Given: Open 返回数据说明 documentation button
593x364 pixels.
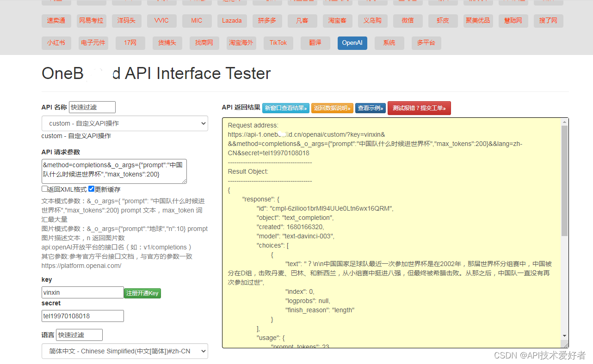Looking at the screenshot, I should coord(332,108).
